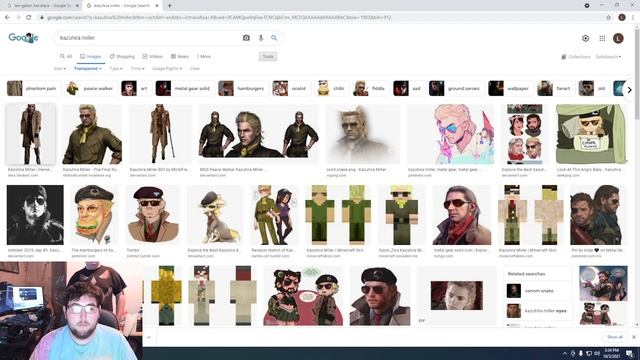Screen dimensions: 640x360
Task: Click Show all in downloads bar
Action: click(615, 337)
